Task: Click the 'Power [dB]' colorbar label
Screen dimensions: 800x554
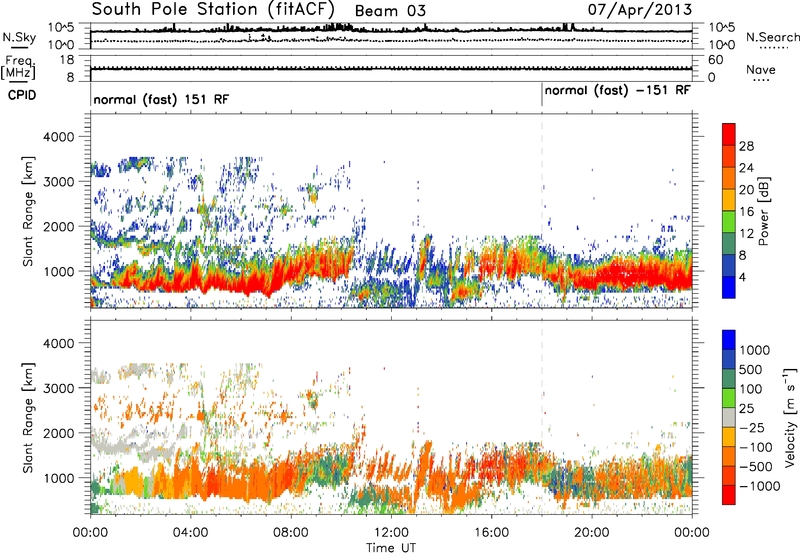Action: pos(764,211)
